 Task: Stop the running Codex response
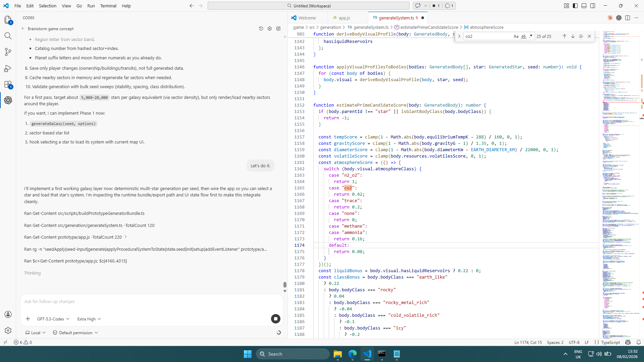(275, 319)
